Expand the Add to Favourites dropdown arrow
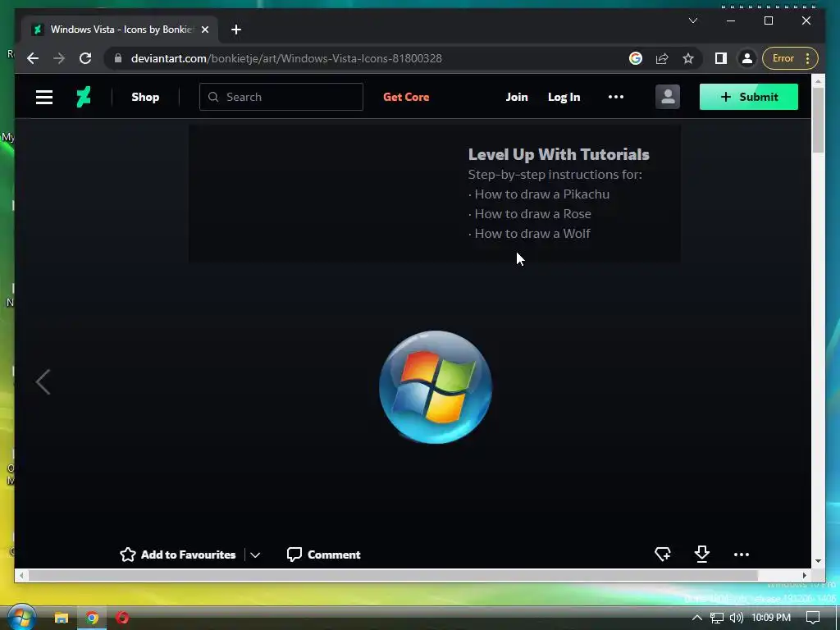Image resolution: width=840 pixels, height=630 pixels. (x=255, y=555)
